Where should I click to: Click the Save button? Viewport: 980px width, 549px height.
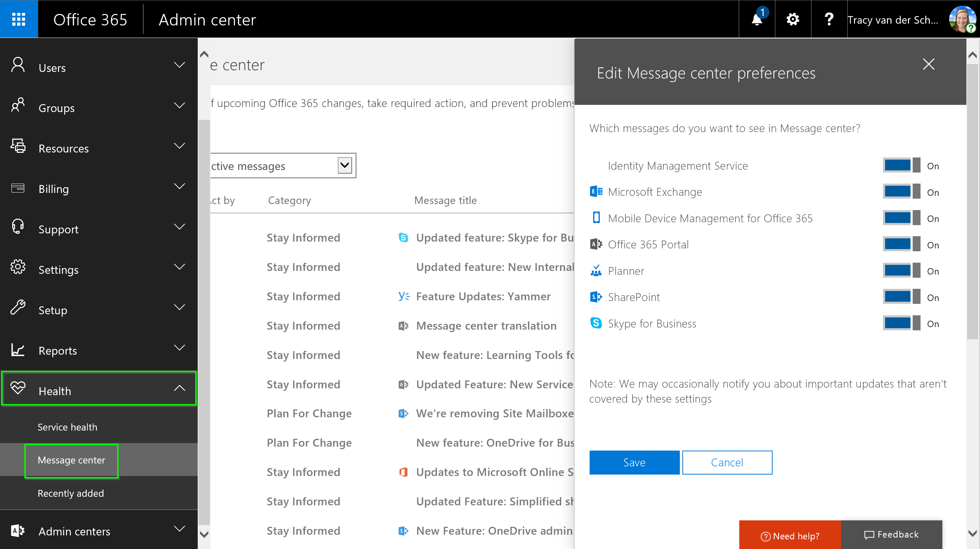click(x=634, y=462)
